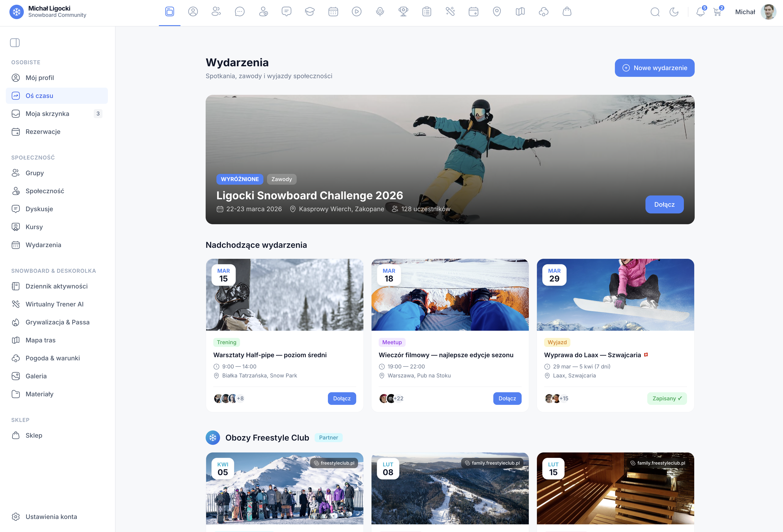This screenshot has width=783, height=532.
Task: Click the weather cloud icon in top navigation
Action: pyautogui.click(x=543, y=12)
